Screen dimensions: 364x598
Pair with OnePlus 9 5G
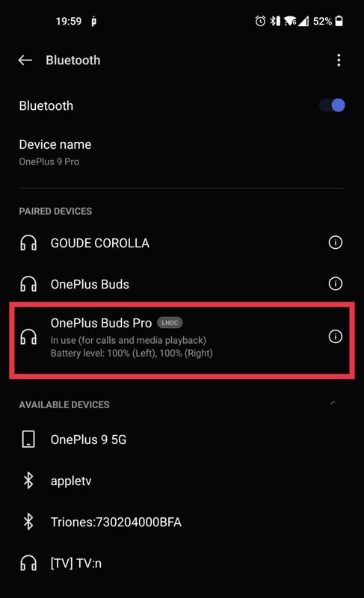pos(182,440)
